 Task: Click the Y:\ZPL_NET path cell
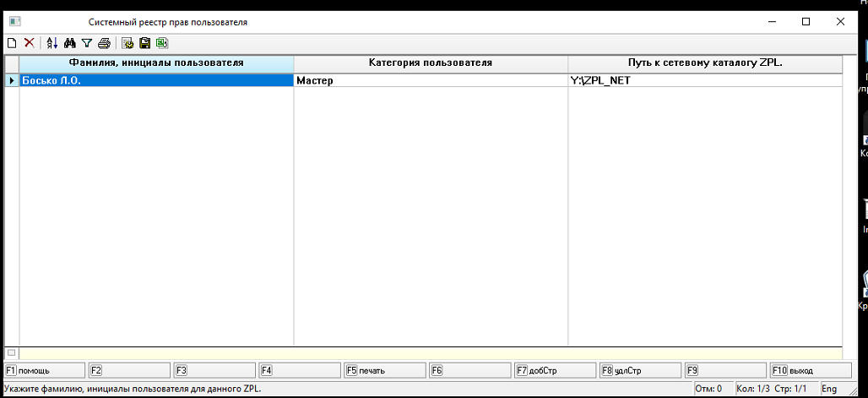tap(705, 81)
